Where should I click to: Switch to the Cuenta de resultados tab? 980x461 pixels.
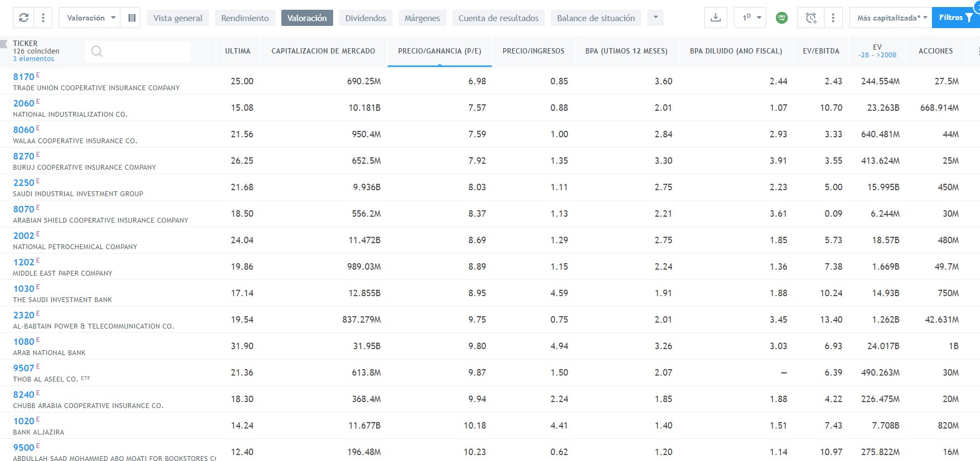coord(498,18)
